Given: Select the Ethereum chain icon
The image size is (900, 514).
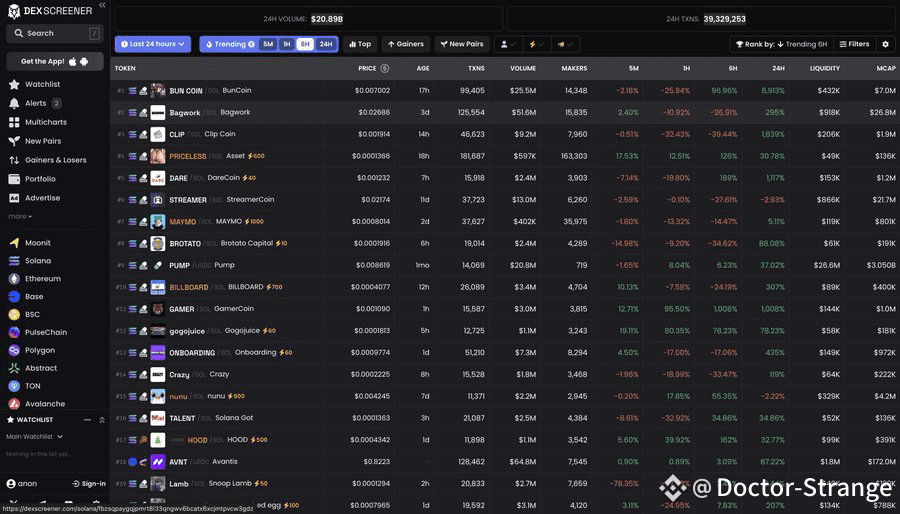Looking at the screenshot, I should click(14, 279).
